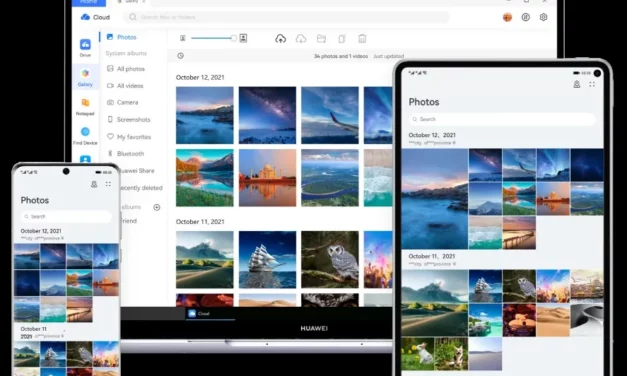
Task: Open the Taj Mahal photo on the phone
Action: click(106, 283)
